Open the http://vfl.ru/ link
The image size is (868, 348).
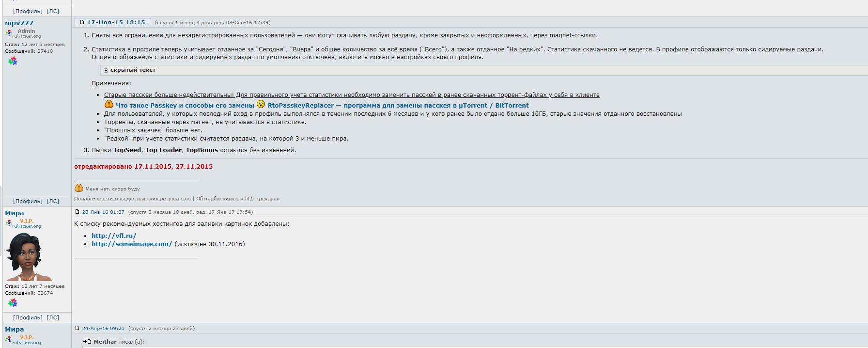coord(114,236)
